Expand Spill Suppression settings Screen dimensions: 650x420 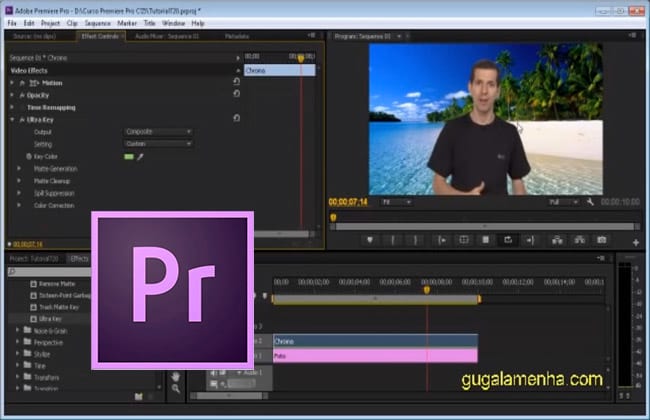point(19,193)
